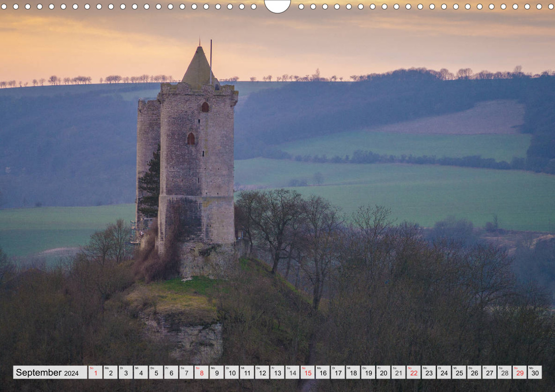Select Monday 16 date cell
Image resolution: width=555 pixels, height=392 pixels.
tap(322, 373)
